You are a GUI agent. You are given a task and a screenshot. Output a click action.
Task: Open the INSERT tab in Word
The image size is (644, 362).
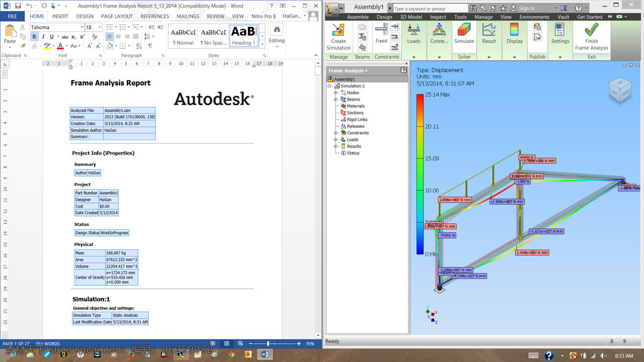pyautogui.click(x=60, y=16)
